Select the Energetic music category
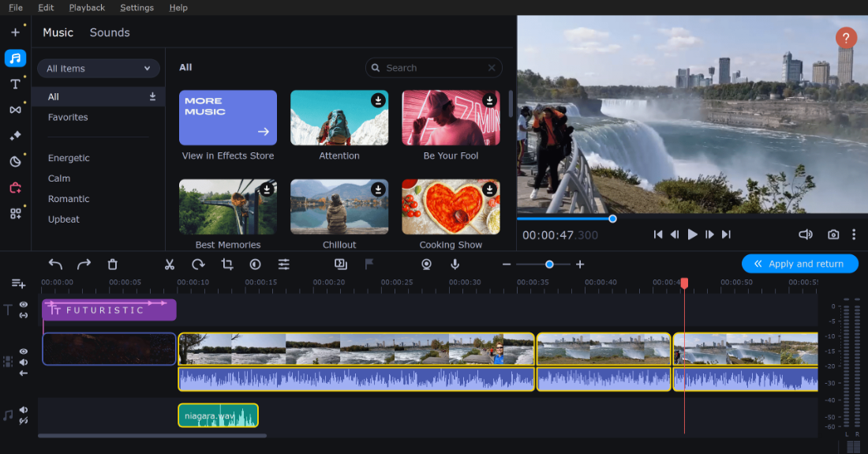This screenshot has width=868, height=454. click(69, 158)
